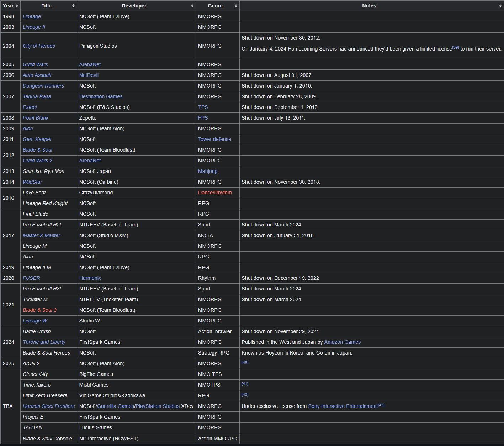Click the ArenaNet link in the Guild Wars 2 row
504x446 pixels.
pyautogui.click(x=90, y=161)
